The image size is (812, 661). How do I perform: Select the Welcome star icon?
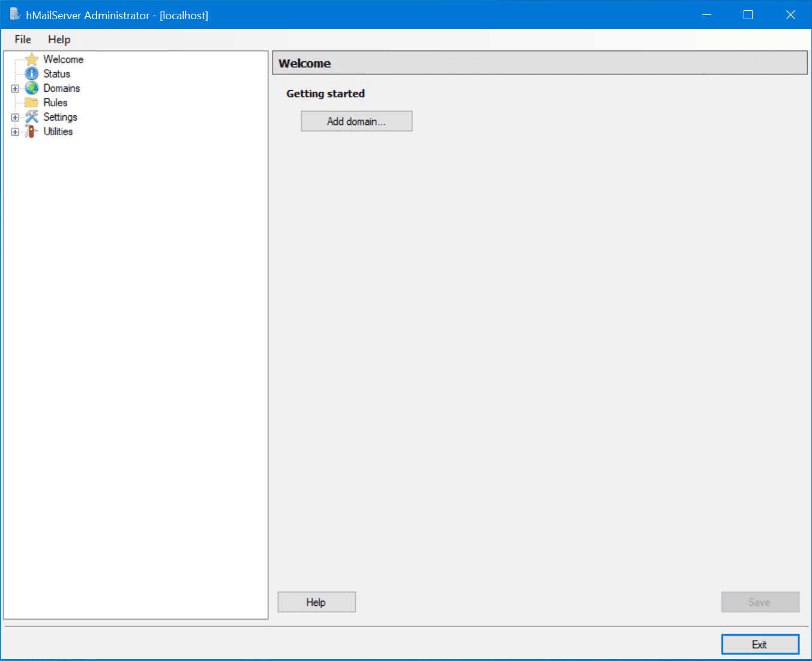(x=31, y=59)
